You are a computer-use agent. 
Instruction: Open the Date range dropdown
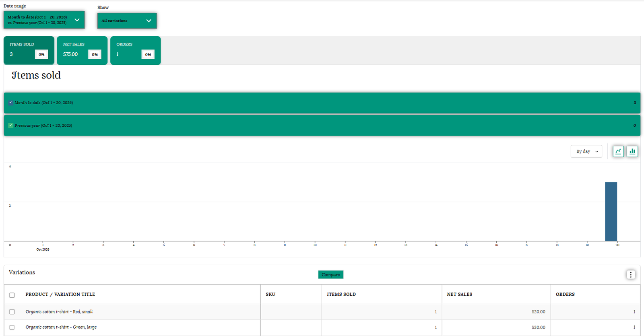(x=44, y=20)
